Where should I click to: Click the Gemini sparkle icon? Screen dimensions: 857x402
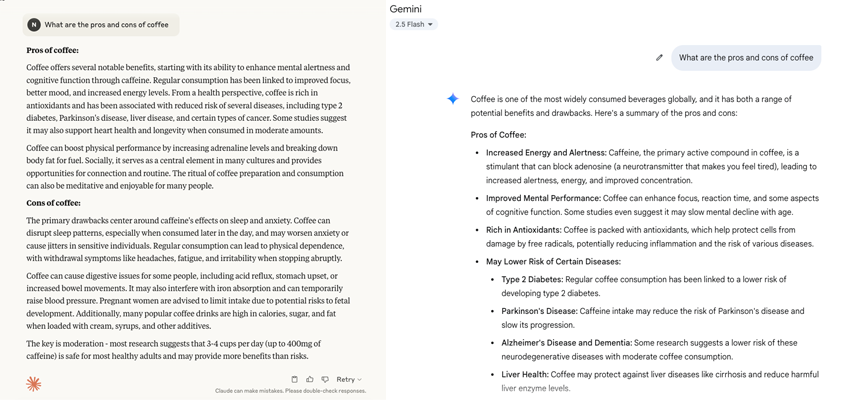pos(453,99)
